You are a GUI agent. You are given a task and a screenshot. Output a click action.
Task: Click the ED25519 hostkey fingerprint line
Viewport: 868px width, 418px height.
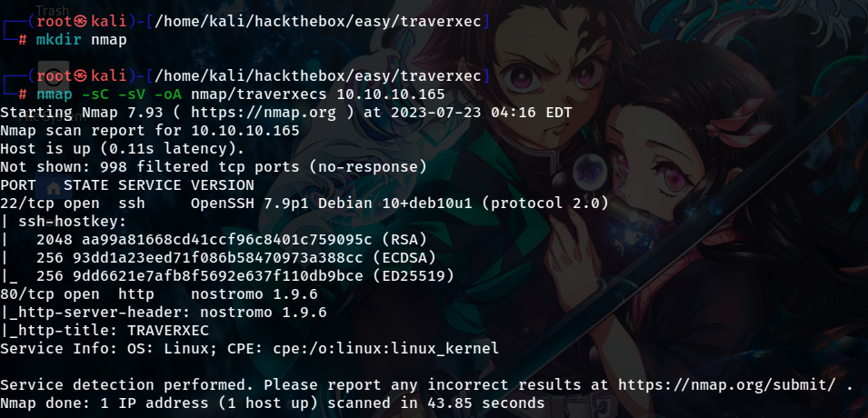coord(227,275)
